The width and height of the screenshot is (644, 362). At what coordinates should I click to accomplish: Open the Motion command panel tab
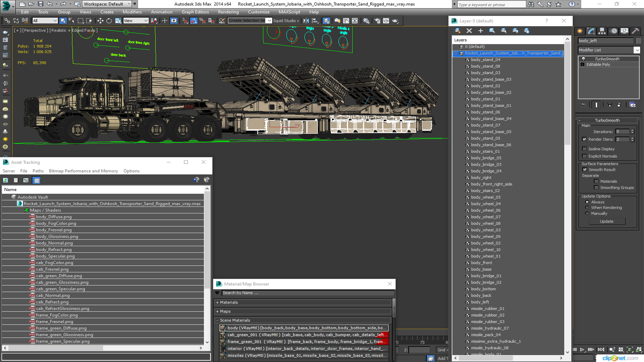coord(613,31)
